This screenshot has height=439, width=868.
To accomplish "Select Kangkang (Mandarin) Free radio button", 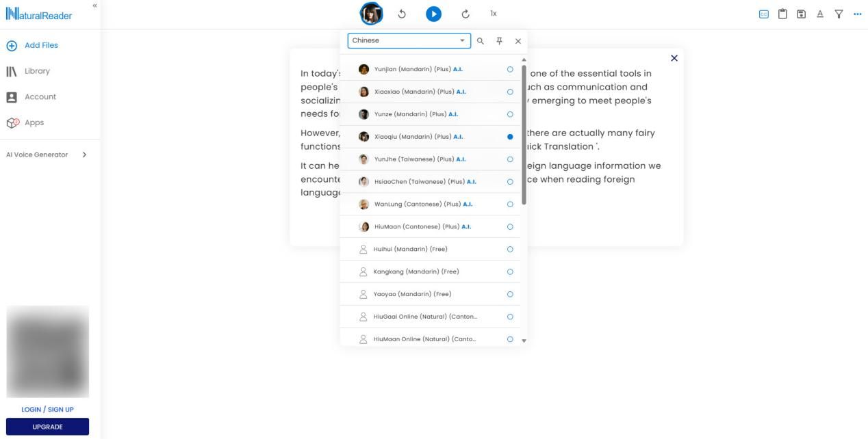I will pyautogui.click(x=510, y=272).
